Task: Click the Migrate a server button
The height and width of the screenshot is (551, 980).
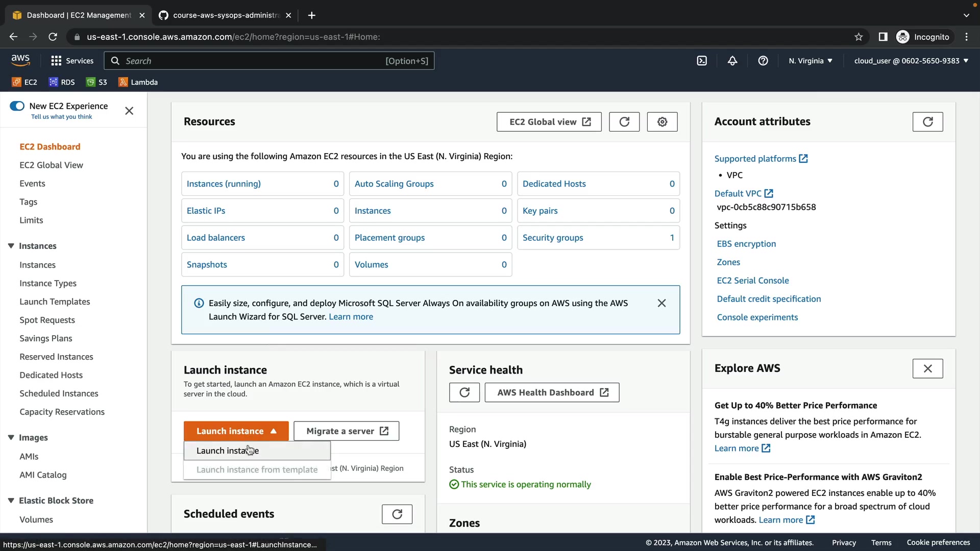Action: pyautogui.click(x=347, y=431)
